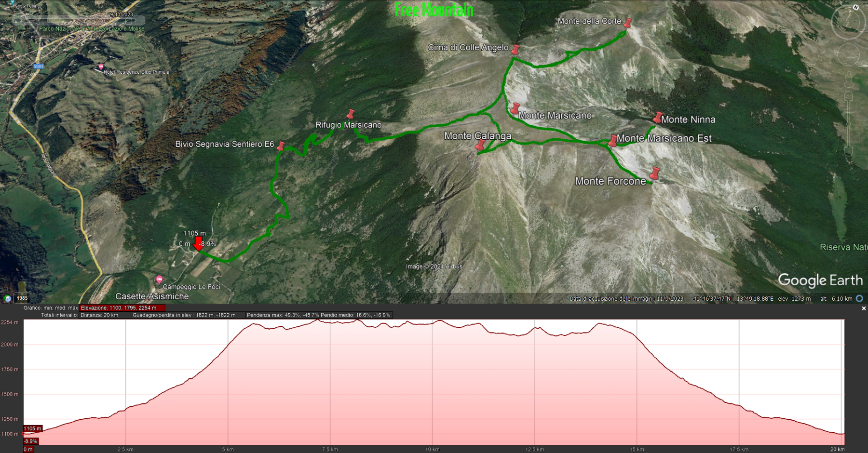The height and width of the screenshot is (453, 868).
Task: Click the Elevazione stats field in profile
Action: coord(122,308)
